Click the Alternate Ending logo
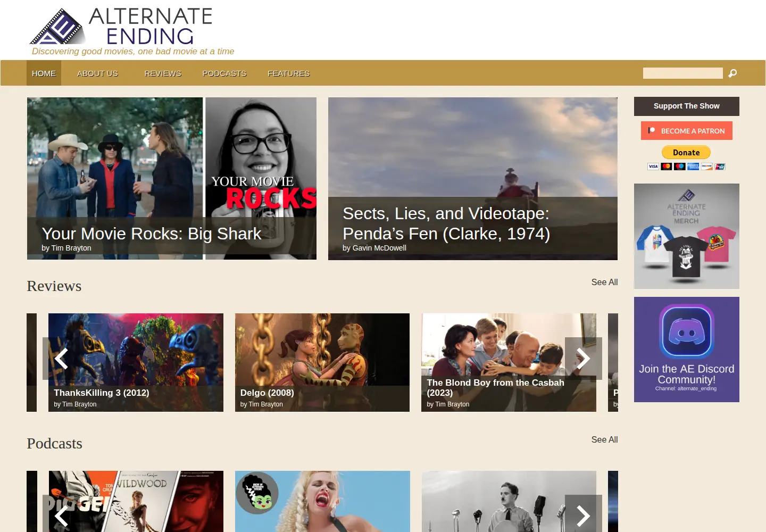Screen dimensions: 766x532 coord(121,26)
